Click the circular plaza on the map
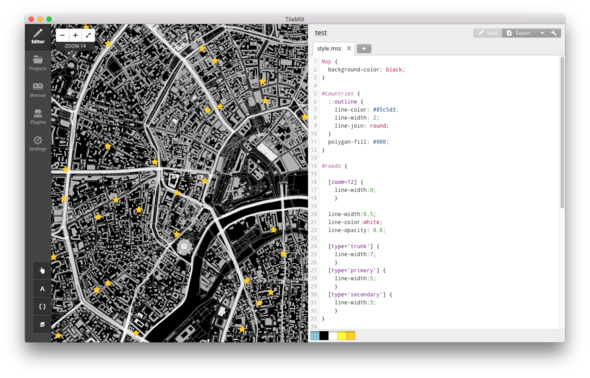Viewport: 590px width, 378px height. coord(184,247)
